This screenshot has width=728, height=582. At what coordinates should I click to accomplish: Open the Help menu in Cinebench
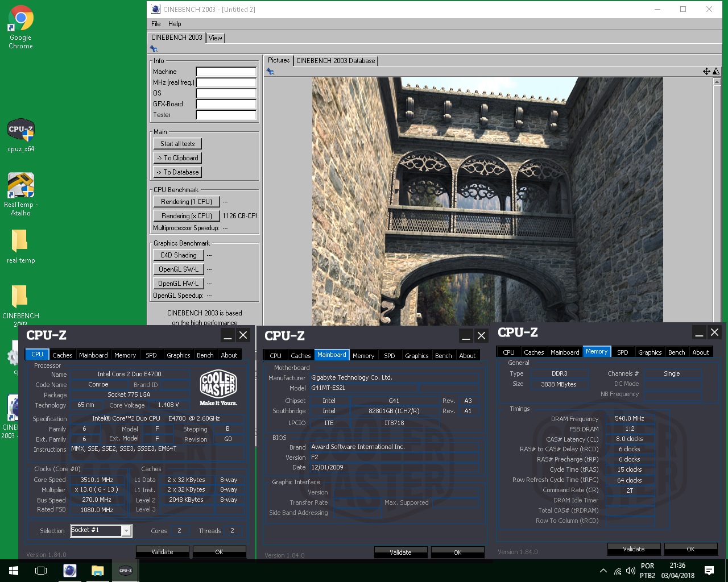coord(175,24)
